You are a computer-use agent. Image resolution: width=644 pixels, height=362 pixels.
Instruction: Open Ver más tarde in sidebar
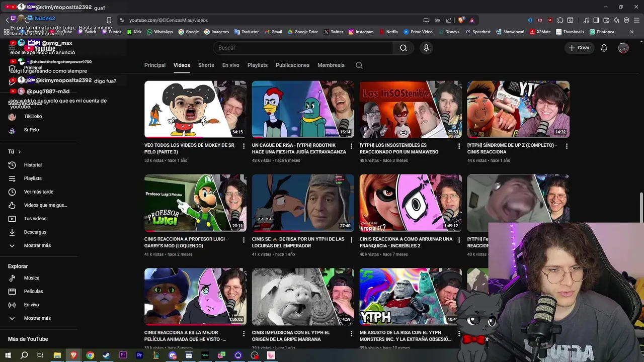[x=38, y=192]
